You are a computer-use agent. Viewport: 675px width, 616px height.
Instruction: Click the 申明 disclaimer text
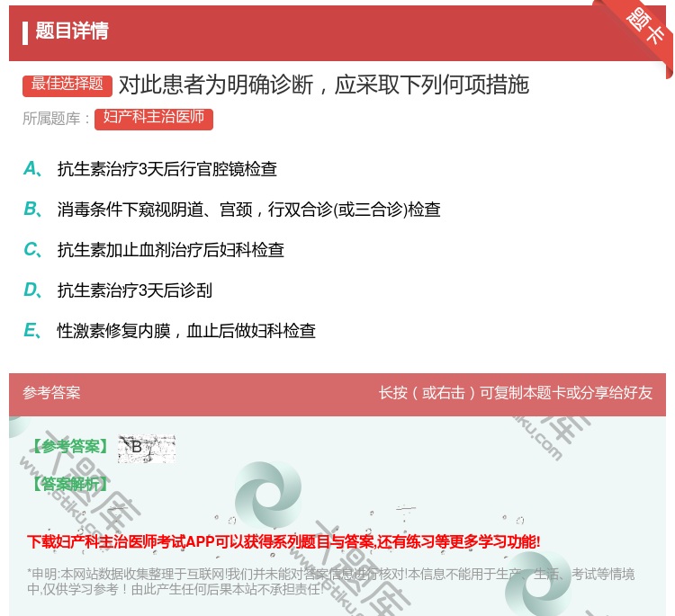[330, 582]
